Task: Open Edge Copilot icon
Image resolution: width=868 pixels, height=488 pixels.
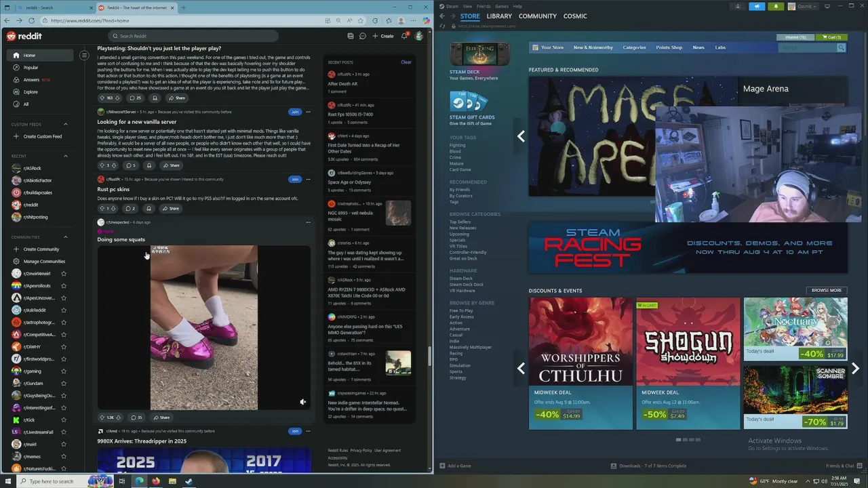Action: click(x=426, y=21)
